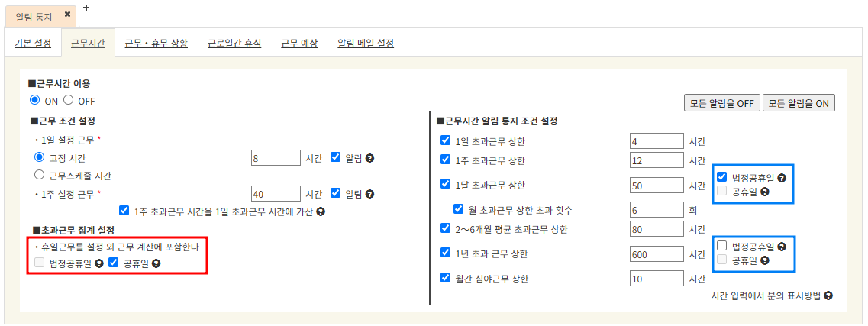Viewport: 868px width, 326px height.
Task: Click the help icon next to 시간 입력에서 분의 표시방법
Action: 828,295
